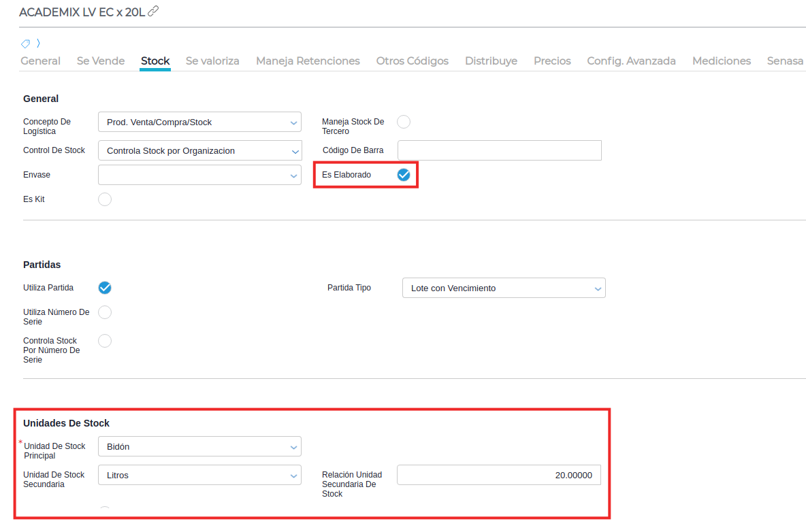
Task: Open the Concepto De Logística dropdown
Action: [x=199, y=122]
